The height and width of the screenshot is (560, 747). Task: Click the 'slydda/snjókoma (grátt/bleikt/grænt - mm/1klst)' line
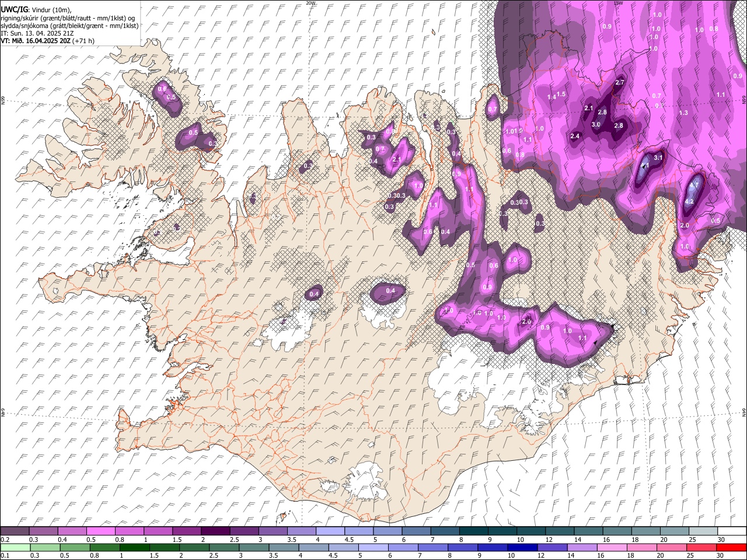click(70, 26)
